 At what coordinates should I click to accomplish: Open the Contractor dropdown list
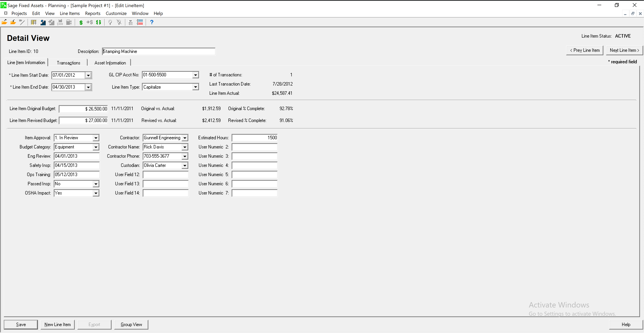point(185,138)
